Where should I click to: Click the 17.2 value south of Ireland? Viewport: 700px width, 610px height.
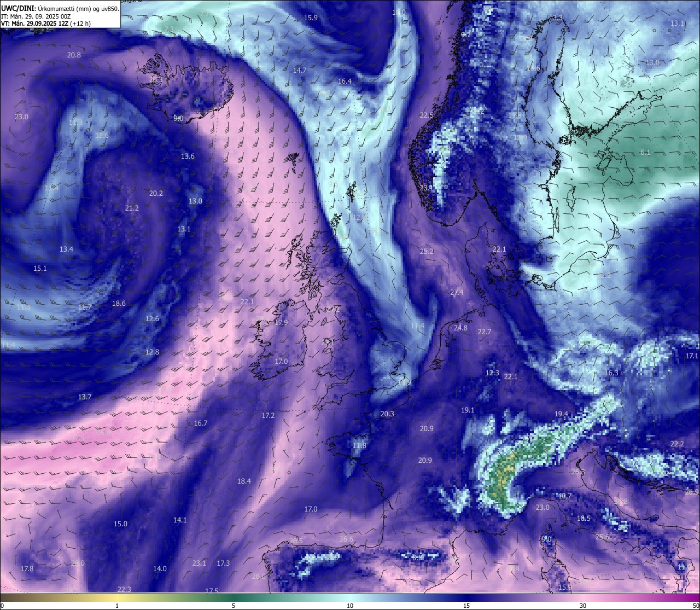pos(268,415)
